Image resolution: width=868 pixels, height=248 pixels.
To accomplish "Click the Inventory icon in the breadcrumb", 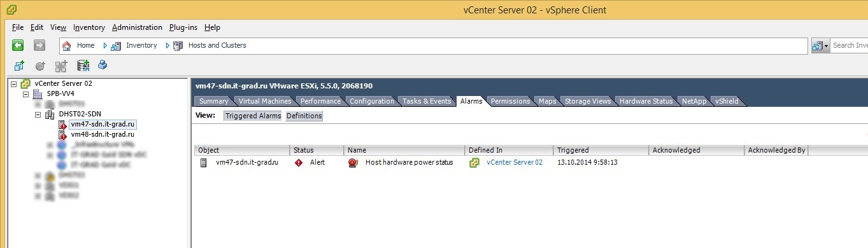I will [x=116, y=46].
